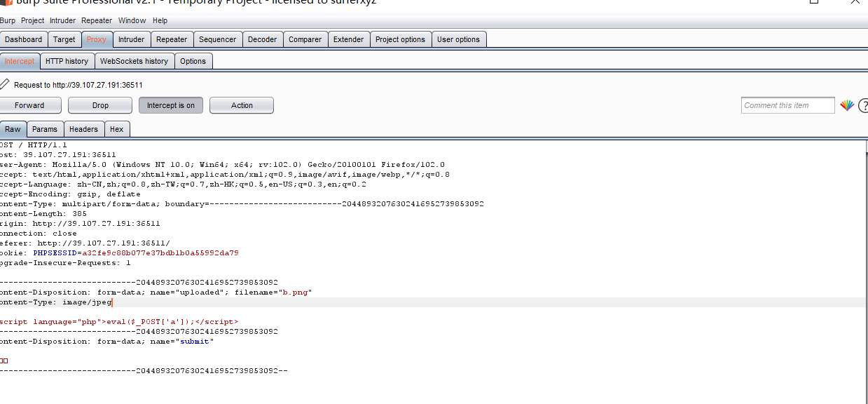Select the Intercept sub-tab
The image size is (868, 404).
[x=20, y=61]
